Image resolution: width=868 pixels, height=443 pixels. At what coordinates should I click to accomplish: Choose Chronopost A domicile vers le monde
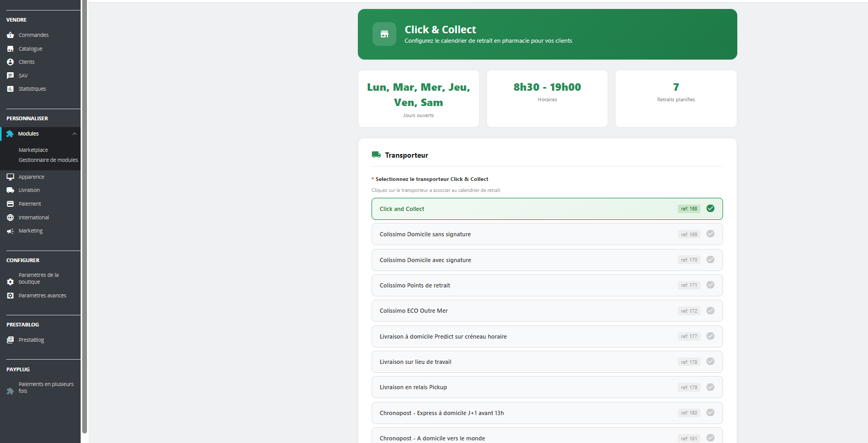tap(547, 436)
